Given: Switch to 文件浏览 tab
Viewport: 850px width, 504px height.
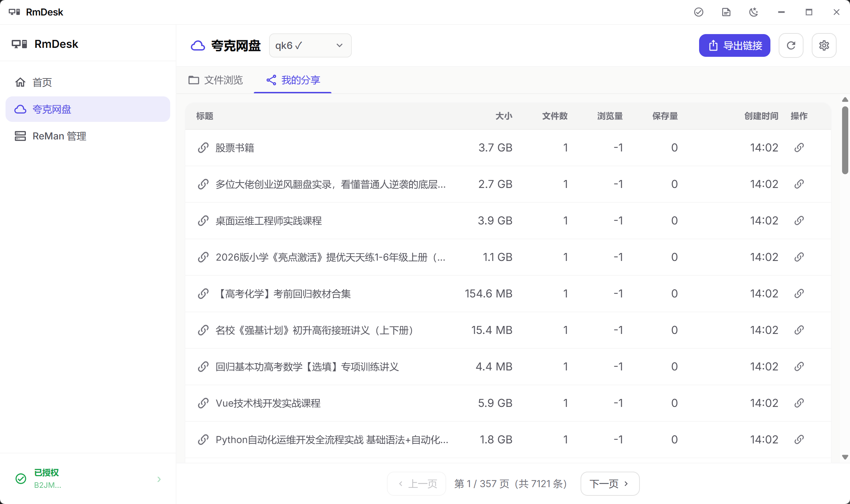Looking at the screenshot, I should coord(216,80).
